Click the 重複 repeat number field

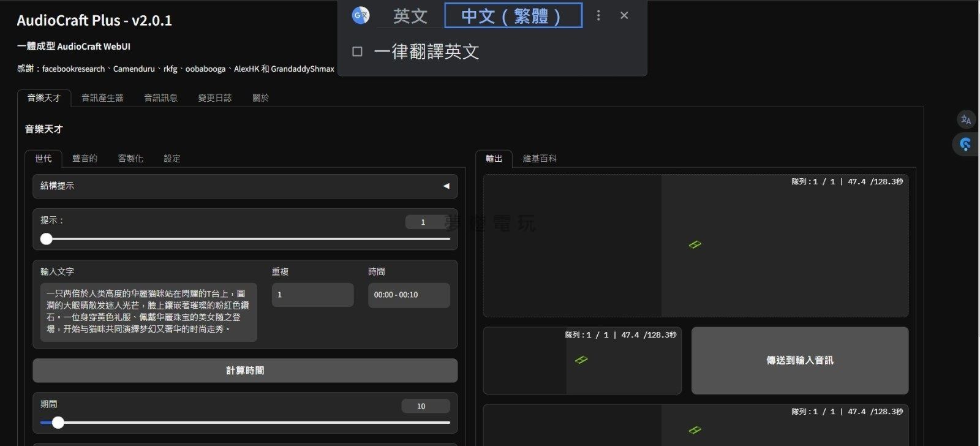tap(312, 295)
